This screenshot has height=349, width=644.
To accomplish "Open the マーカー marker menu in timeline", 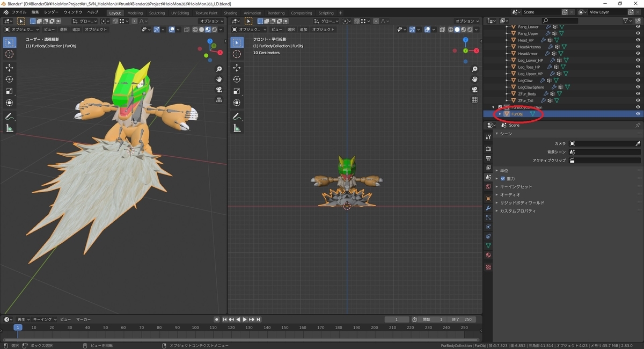I will tap(83, 319).
